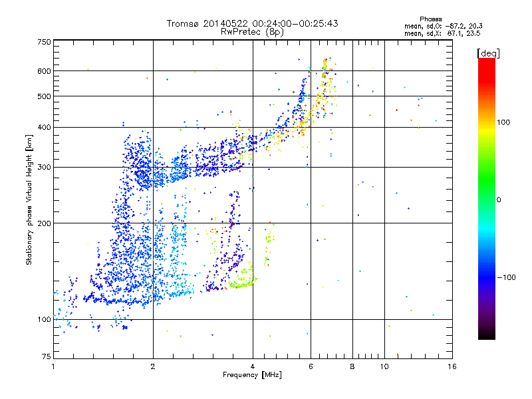The image size is (532, 399).
Task: Click the y-axis tick label '100'
Action: click(x=44, y=319)
